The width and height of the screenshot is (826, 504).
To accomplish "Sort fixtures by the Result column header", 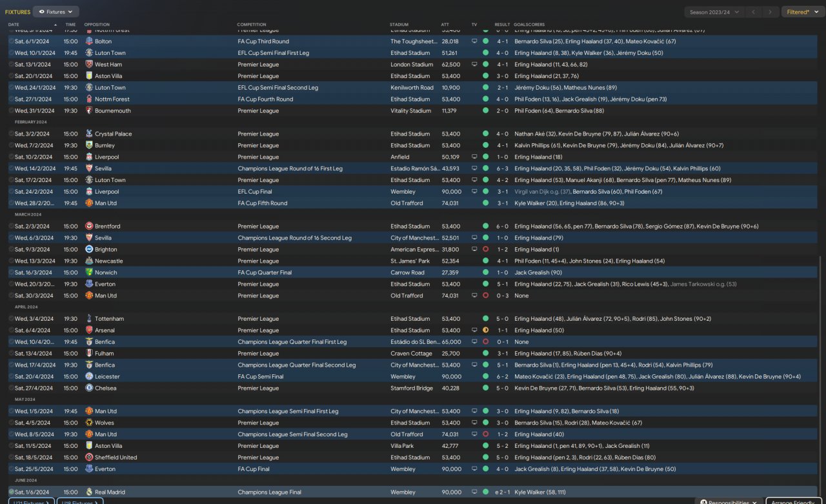I will click(502, 25).
